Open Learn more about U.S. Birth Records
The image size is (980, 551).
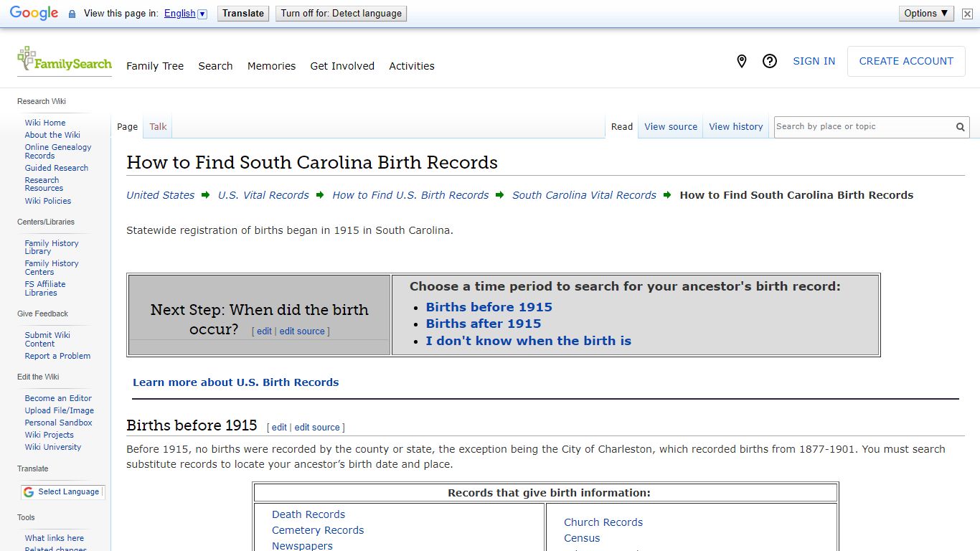point(236,382)
